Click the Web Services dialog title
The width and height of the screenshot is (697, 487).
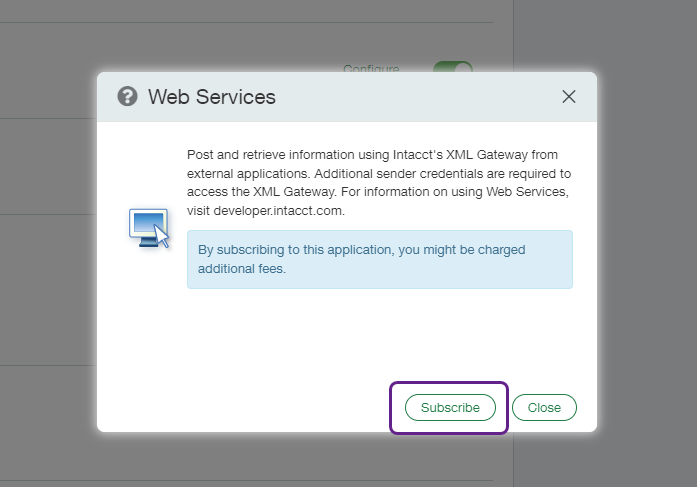[211, 97]
